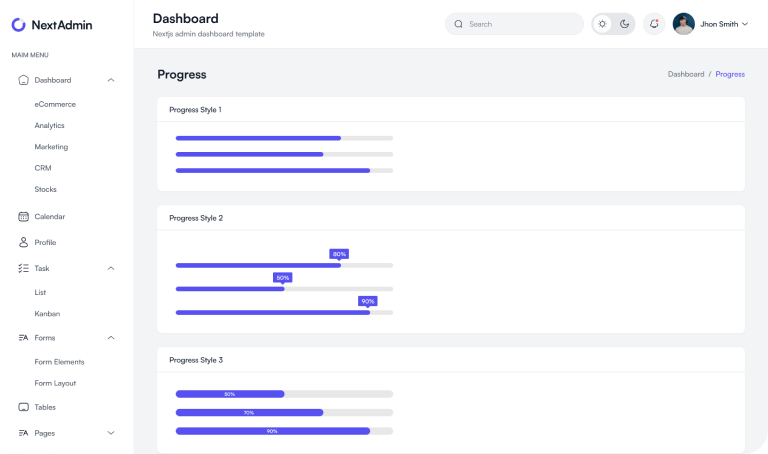Open the Form Elements link
This screenshot has height=454, width=768.
click(59, 362)
